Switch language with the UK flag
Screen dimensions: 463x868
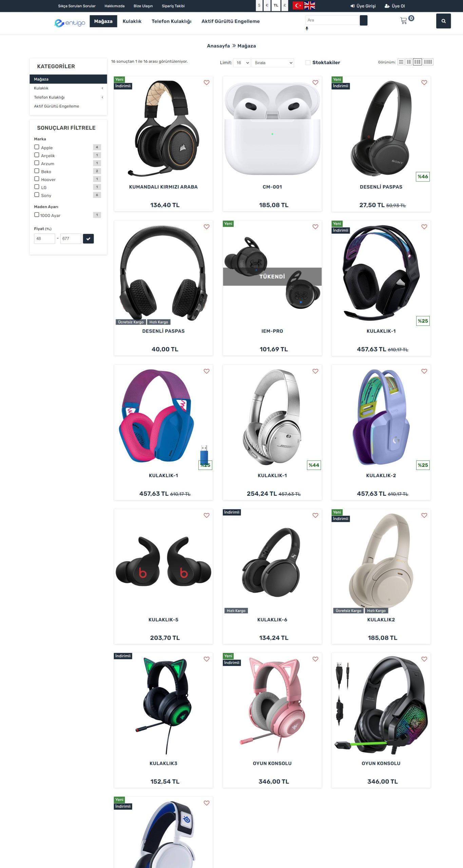point(309,5)
